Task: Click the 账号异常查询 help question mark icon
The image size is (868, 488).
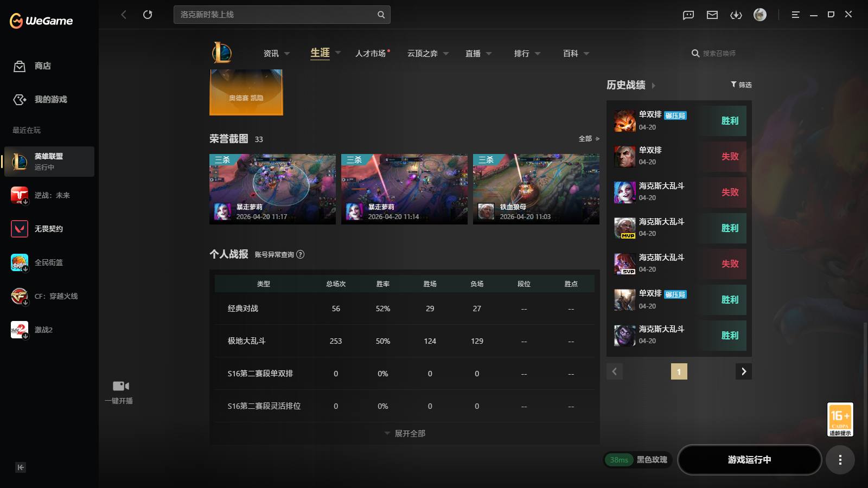Action: click(301, 254)
